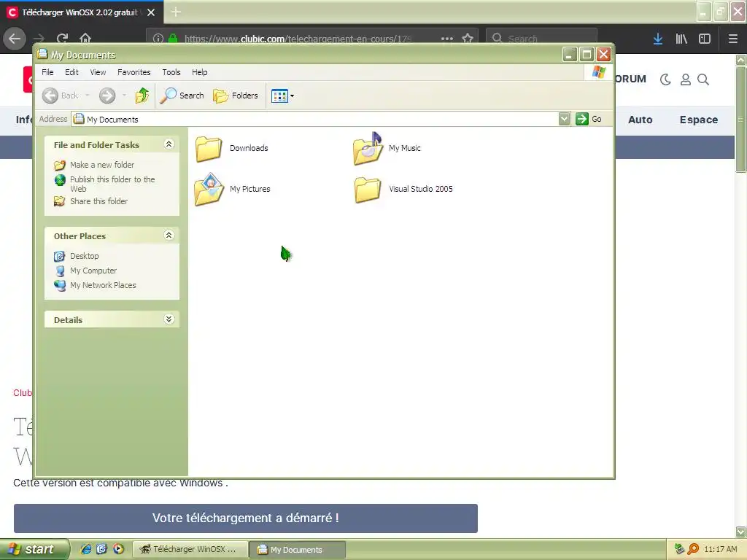Click the taskbar clock showing 11:17 AM

[x=720, y=550]
